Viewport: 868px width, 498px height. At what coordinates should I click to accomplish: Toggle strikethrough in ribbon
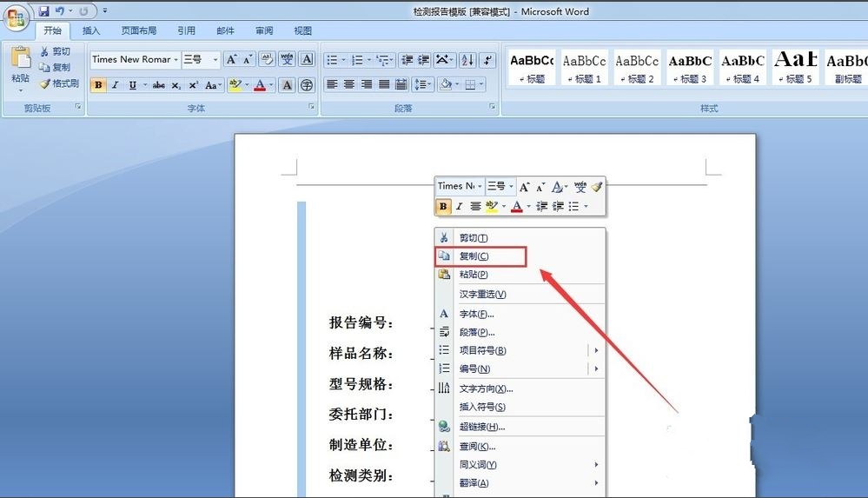[158, 85]
